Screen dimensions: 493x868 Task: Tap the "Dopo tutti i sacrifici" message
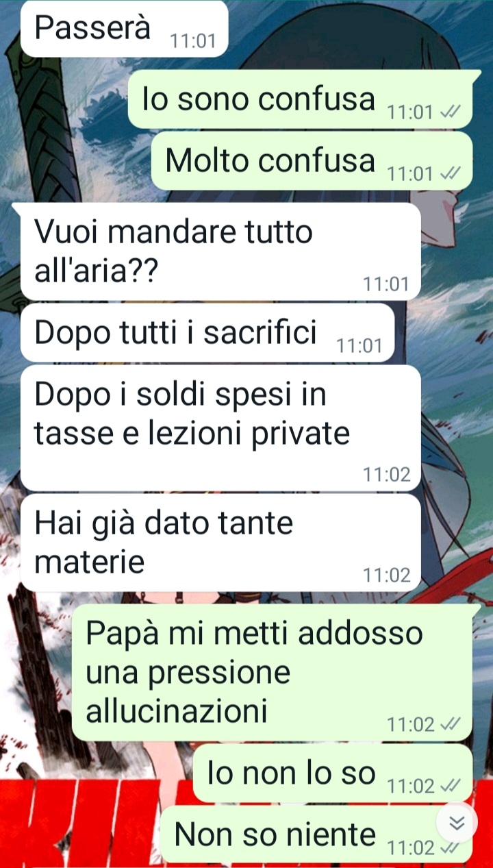point(207,333)
